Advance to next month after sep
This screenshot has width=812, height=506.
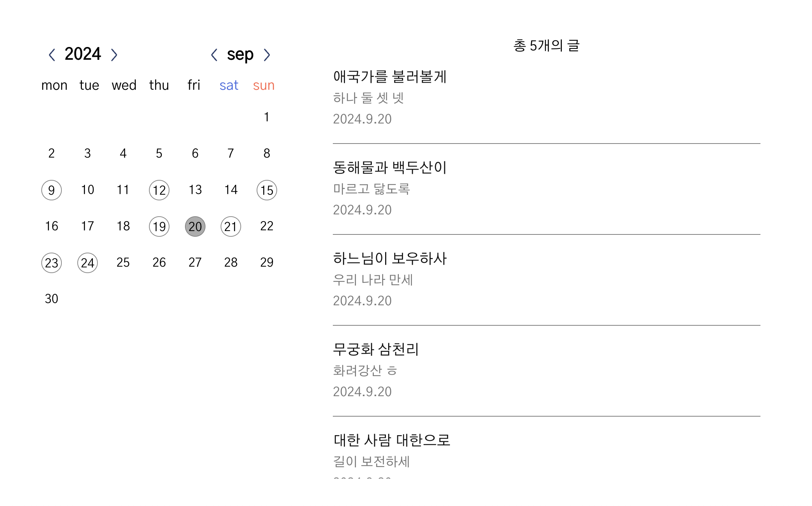click(267, 55)
